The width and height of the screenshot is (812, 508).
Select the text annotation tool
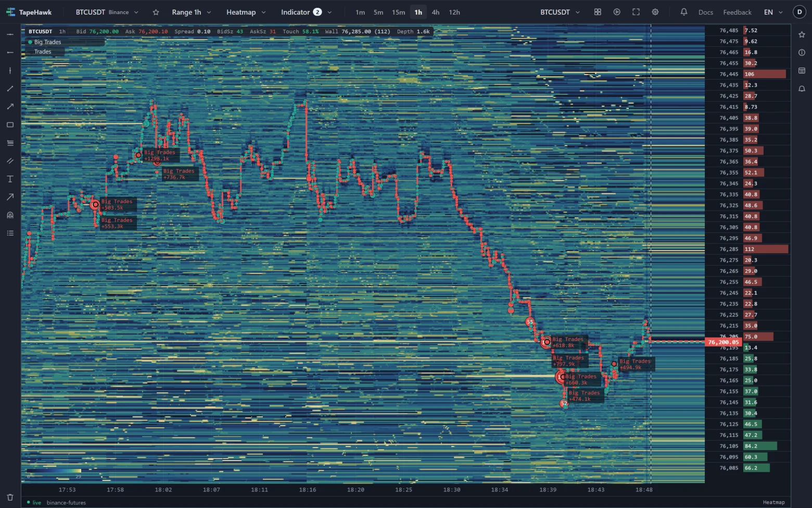pos(10,179)
